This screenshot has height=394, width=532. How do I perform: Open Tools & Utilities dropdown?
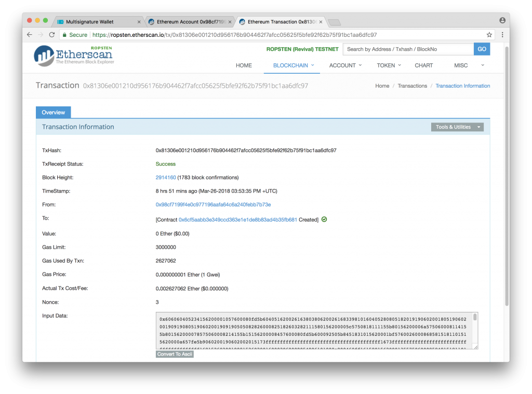click(x=457, y=127)
